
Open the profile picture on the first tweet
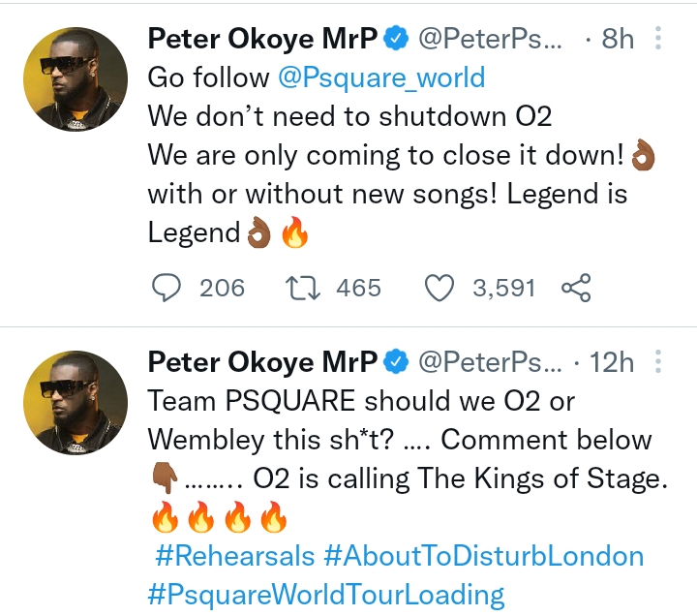pyautogui.click(x=76, y=79)
